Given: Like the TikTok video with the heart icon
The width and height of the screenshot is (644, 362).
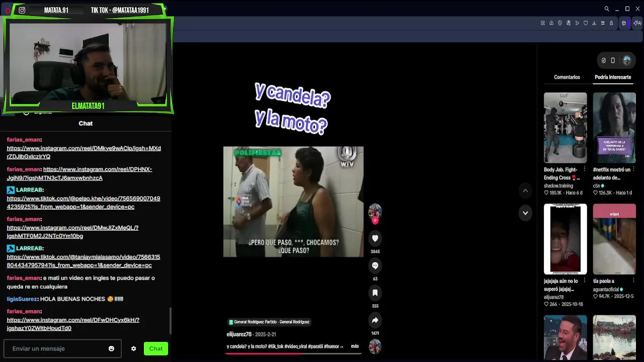Looking at the screenshot, I should [x=375, y=238].
